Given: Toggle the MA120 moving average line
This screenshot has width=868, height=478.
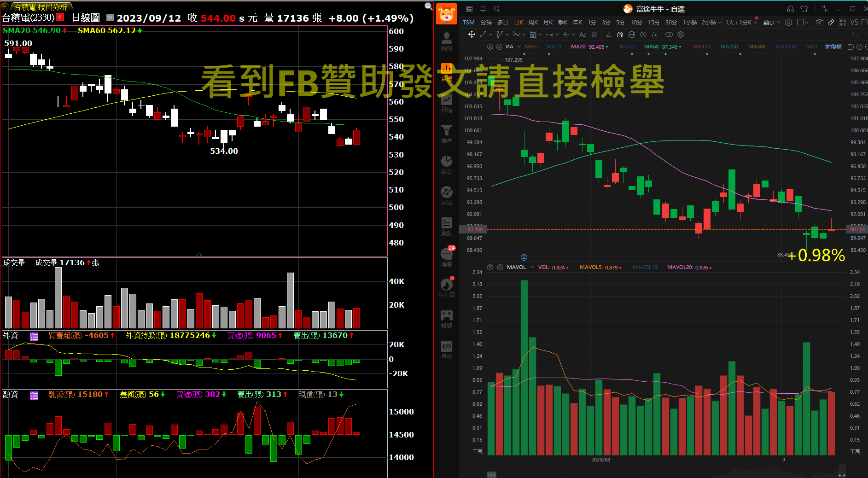Looking at the screenshot, I should pos(702,47).
